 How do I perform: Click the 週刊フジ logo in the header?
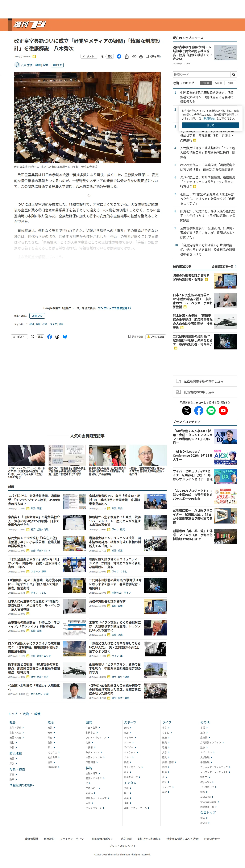tap(30, 25)
